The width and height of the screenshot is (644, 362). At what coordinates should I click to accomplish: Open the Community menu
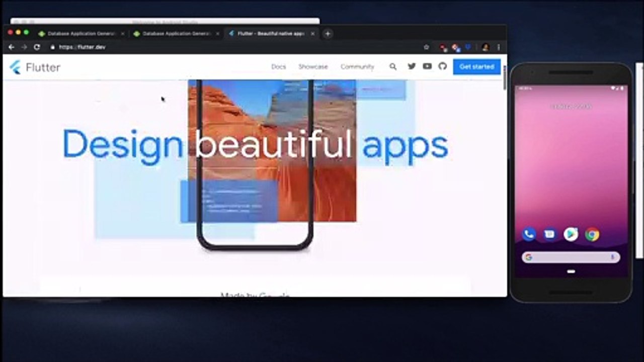coord(357,66)
